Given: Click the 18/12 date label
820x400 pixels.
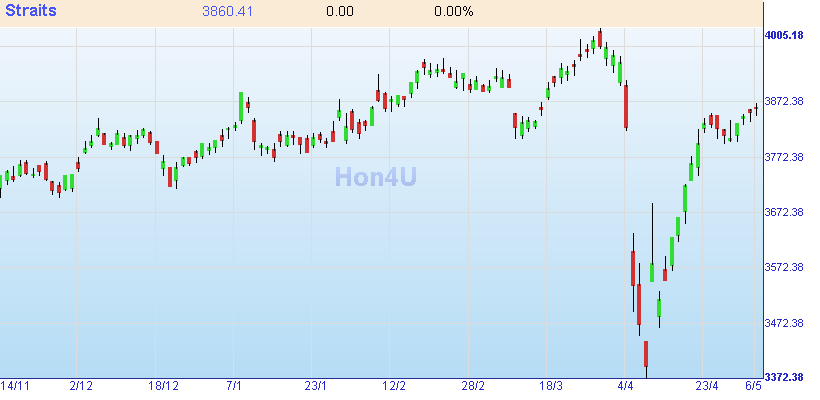Looking at the screenshot, I should coord(163,386).
